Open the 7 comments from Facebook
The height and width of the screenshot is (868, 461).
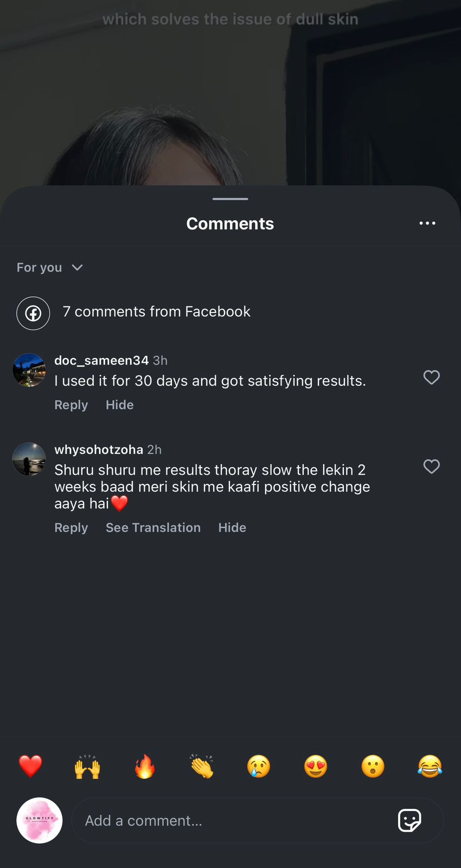pyautogui.click(x=156, y=312)
